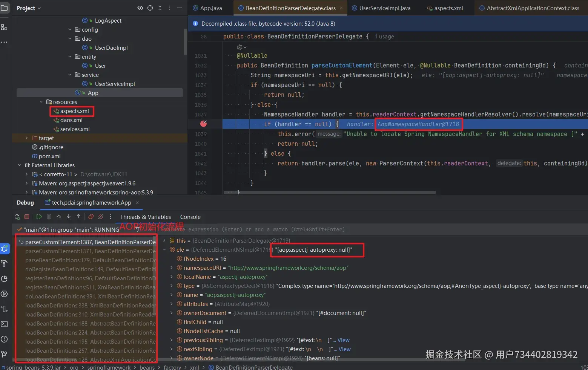Expand the 'this' variable node
Image resolution: width=588 pixels, height=370 pixels.
coord(164,240)
